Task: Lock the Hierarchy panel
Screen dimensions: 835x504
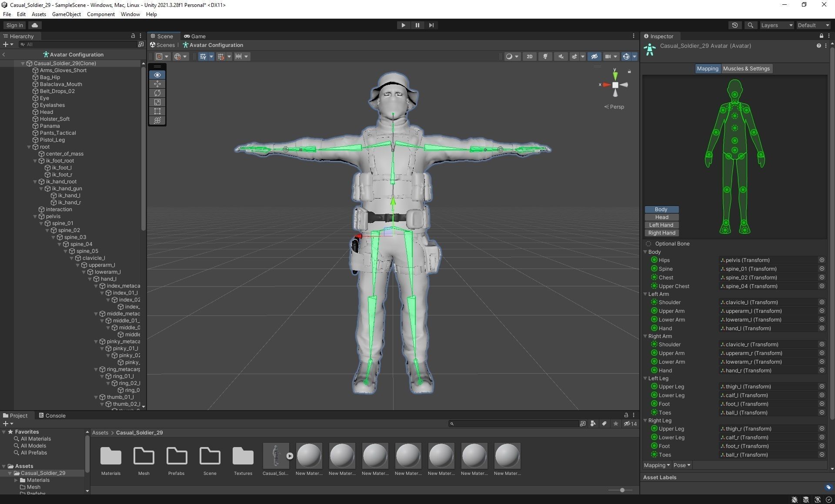Action: pos(133,36)
